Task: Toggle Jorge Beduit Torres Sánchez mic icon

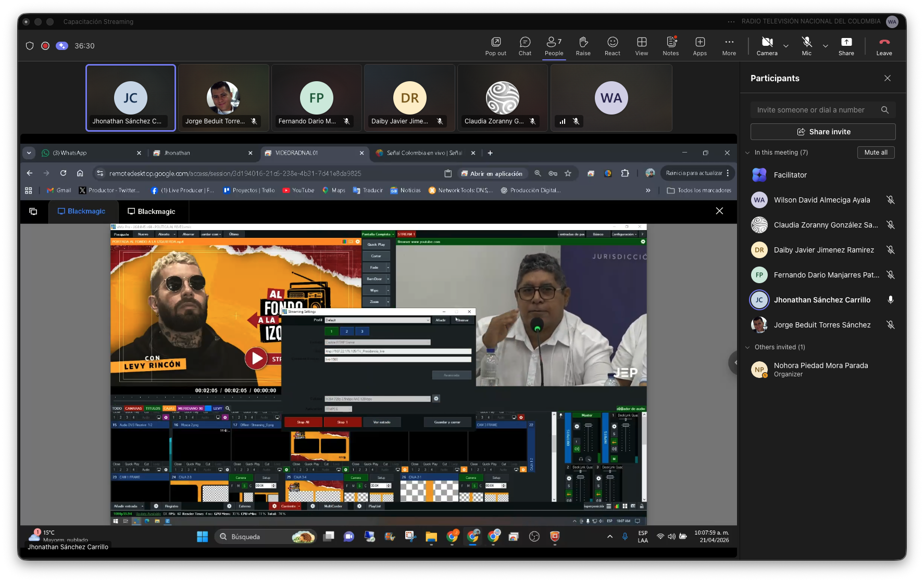Action: pyautogui.click(x=891, y=325)
